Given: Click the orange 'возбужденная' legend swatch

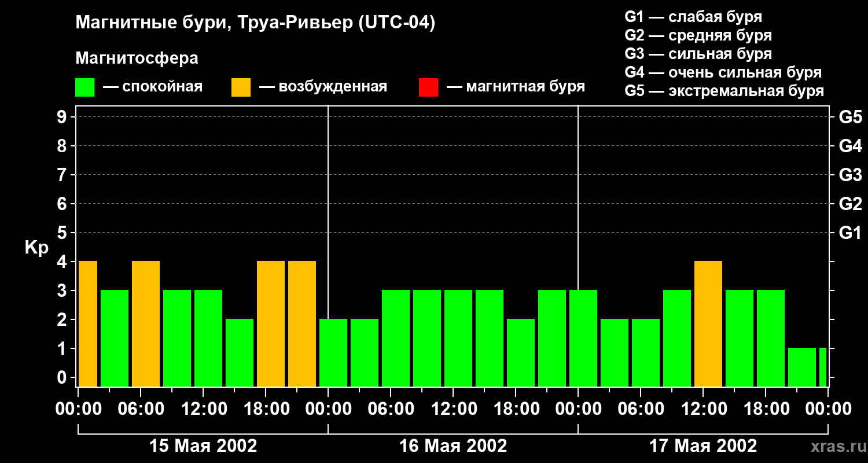Looking at the screenshot, I should pos(241,87).
